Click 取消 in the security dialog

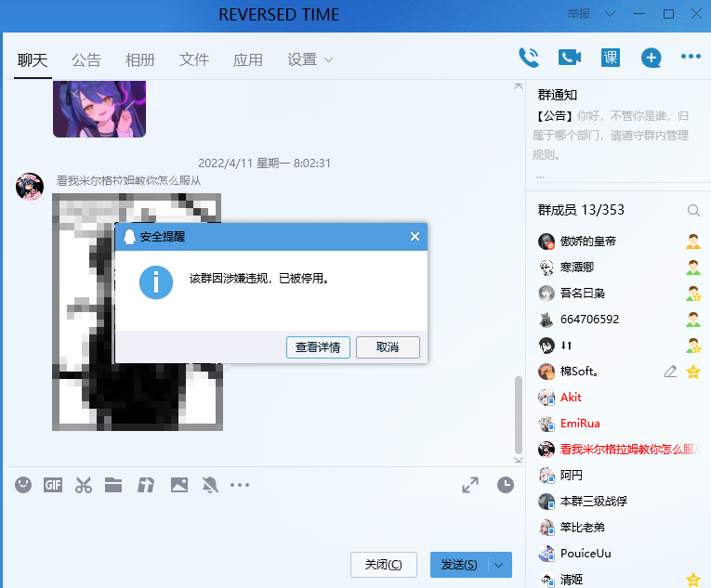point(388,347)
